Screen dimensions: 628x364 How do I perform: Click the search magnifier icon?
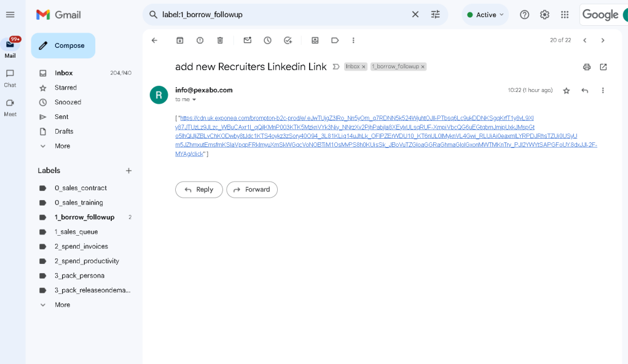coord(154,15)
